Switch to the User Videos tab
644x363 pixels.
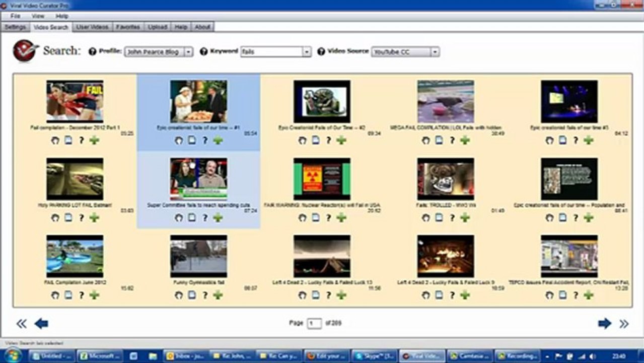pos(92,27)
